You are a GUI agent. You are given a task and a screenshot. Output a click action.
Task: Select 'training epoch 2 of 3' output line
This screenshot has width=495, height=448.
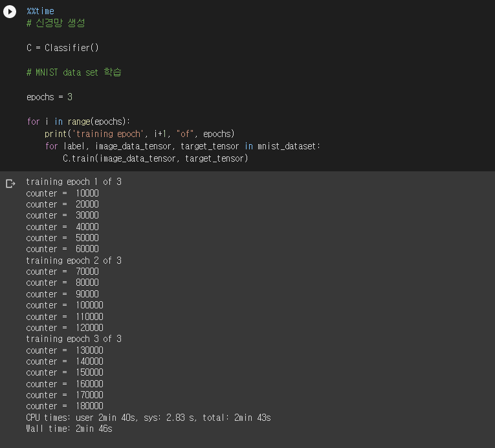(x=74, y=261)
